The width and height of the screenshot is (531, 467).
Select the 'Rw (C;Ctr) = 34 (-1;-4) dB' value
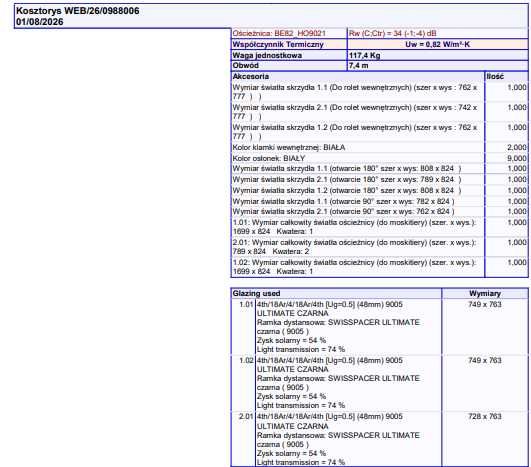pyautogui.click(x=392, y=33)
